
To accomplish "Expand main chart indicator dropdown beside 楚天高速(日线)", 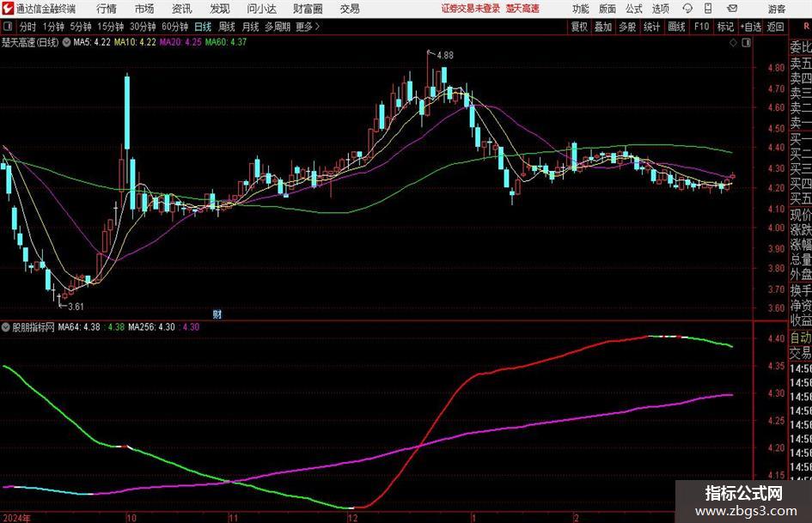I will pos(66,42).
